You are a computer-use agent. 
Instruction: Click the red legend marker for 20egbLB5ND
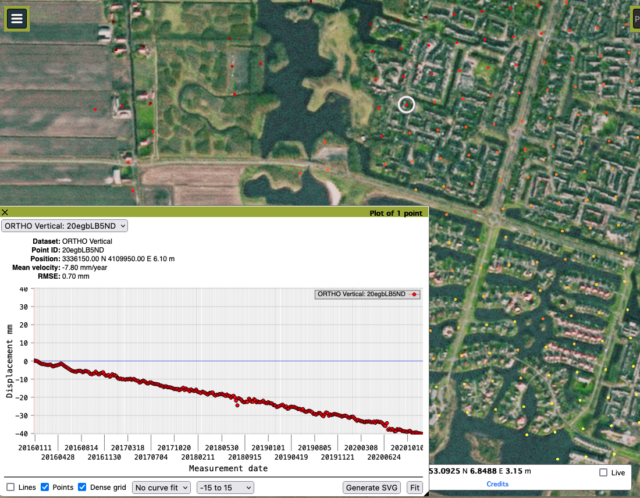(x=415, y=295)
